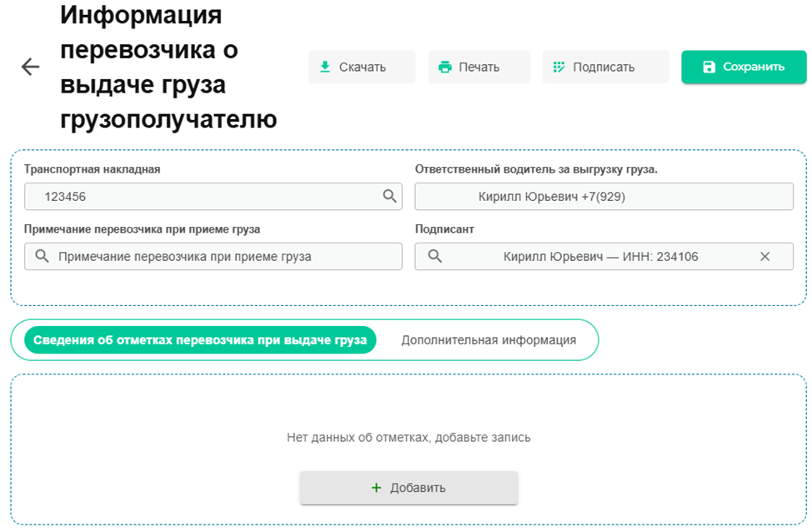Click the magnifier in Примечание перевозчика field
812x532 pixels.
pos(43,257)
